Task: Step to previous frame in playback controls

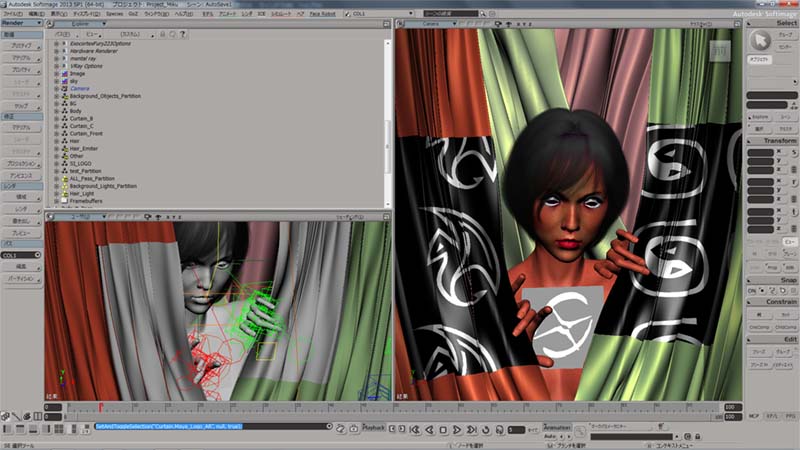Action: click(429, 430)
